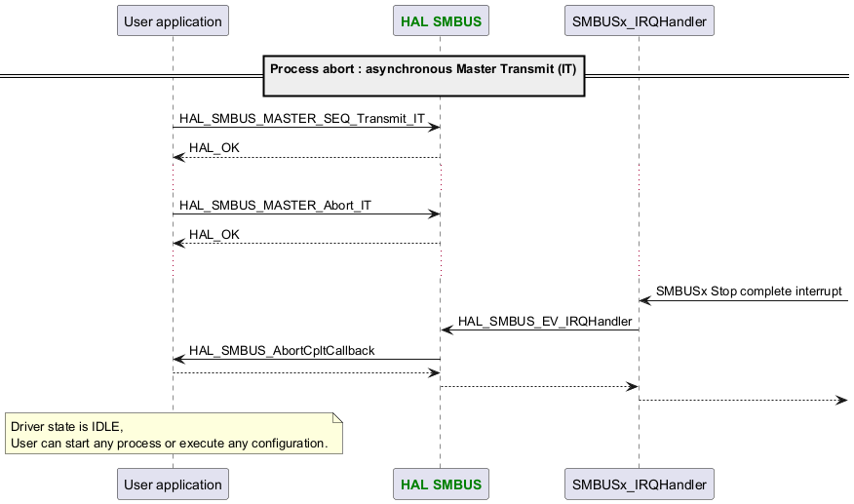Select the HAL_SMBUS_MASTER_Abort_IT message label
This screenshot has width=854, height=504.
point(275,206)
